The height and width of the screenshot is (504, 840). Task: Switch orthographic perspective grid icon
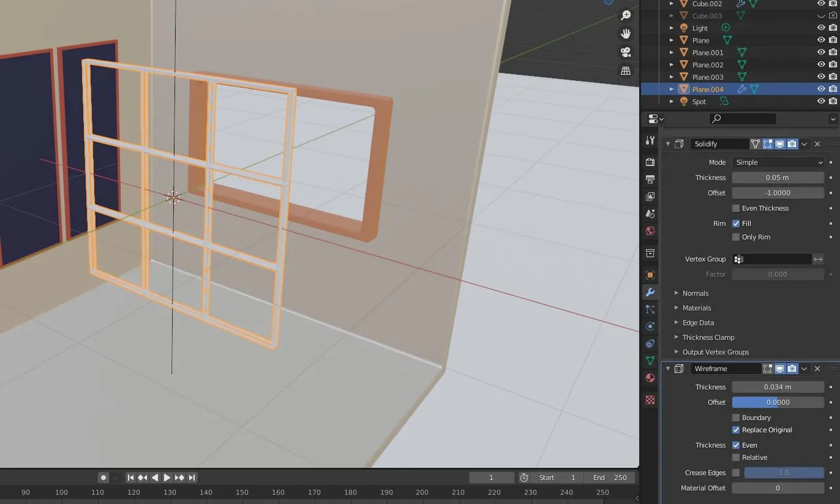tap(626, 70)
